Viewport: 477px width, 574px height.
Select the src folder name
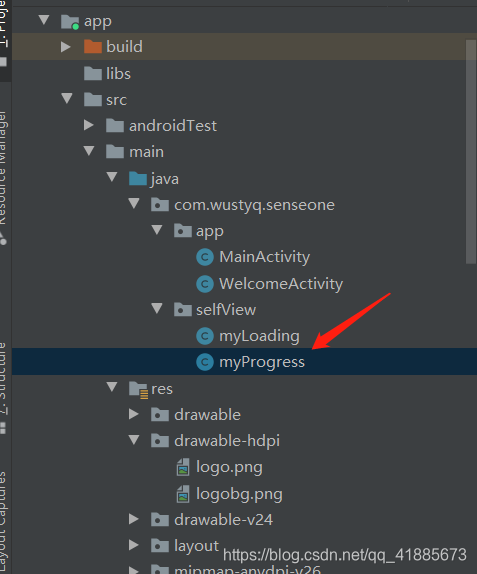coord(116,100)
